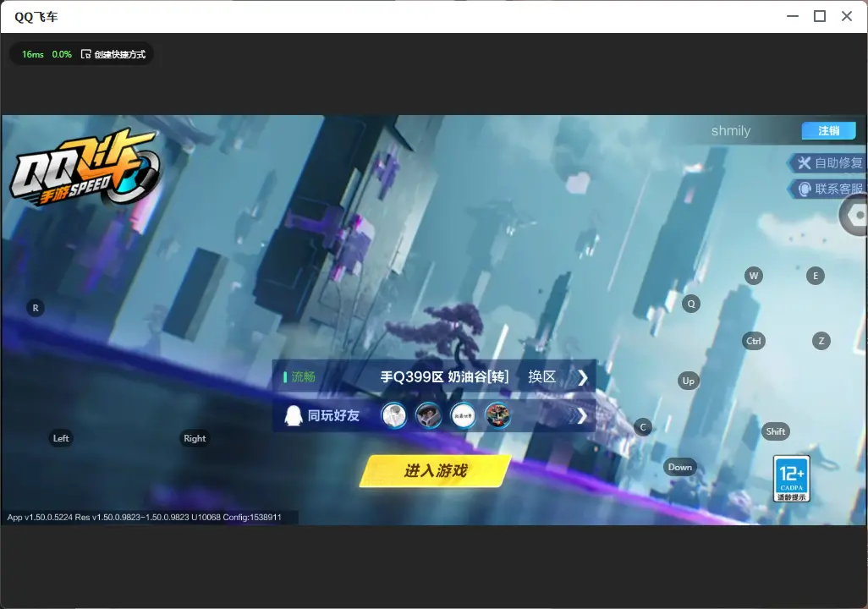Screen dimensions: 868x609
Task: Click the Up key overlay
Action: (x=688, y=381)
